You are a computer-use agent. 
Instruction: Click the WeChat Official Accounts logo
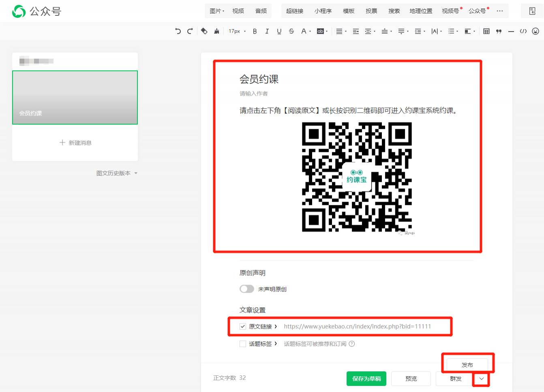[x=36, y=11]
